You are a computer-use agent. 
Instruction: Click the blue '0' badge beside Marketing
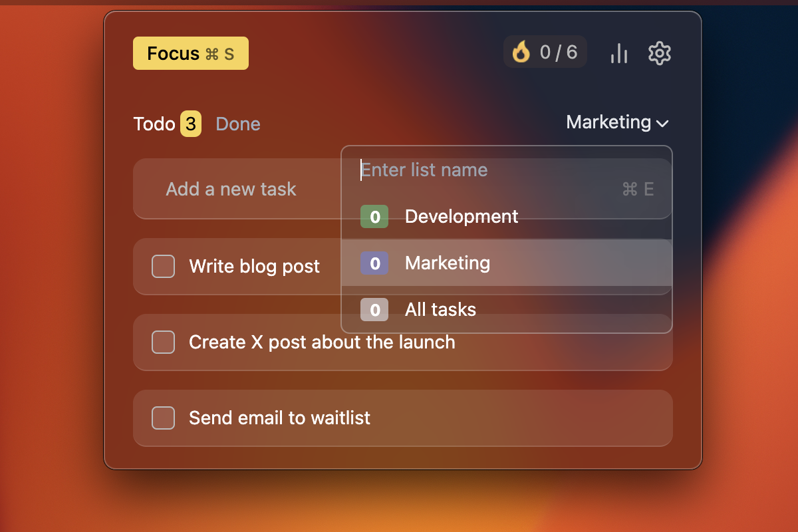[374, 263]
